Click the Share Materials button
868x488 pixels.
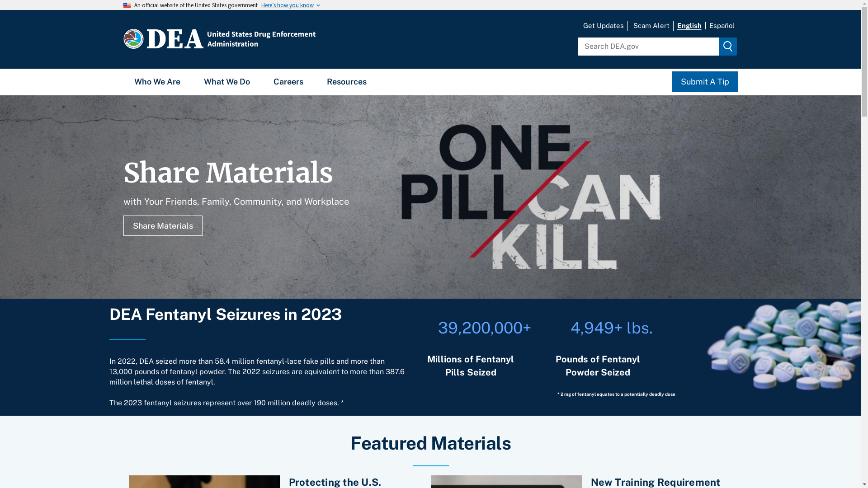click(x=163, y=226)
